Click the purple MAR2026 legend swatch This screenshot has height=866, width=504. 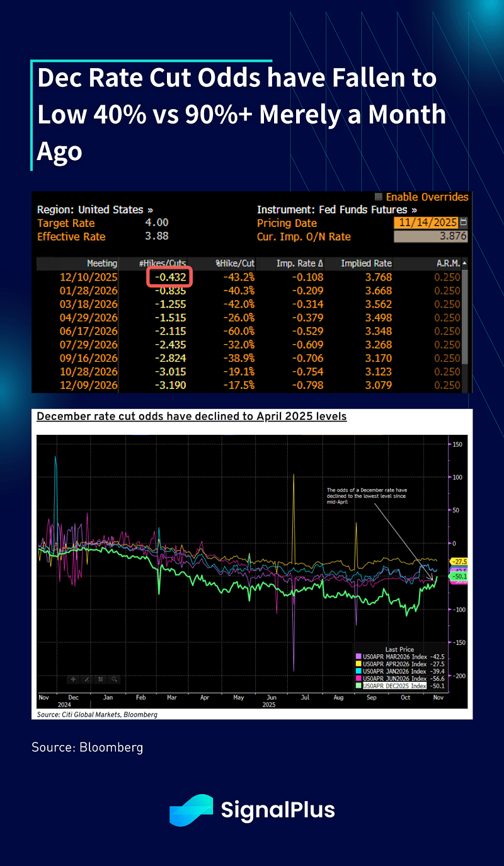click(x=358, y=656)
